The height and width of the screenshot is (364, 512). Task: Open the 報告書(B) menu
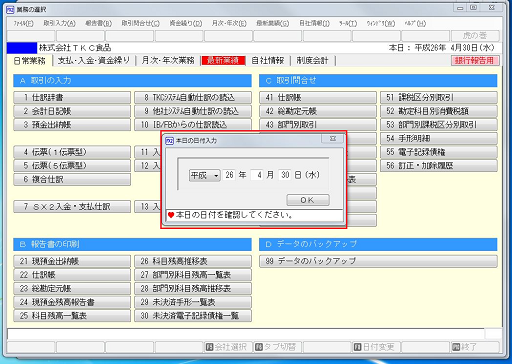(98, 23)
